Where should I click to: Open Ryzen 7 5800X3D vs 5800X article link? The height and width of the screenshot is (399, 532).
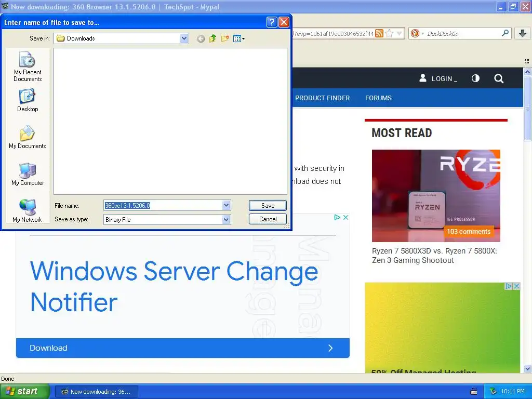434,256
